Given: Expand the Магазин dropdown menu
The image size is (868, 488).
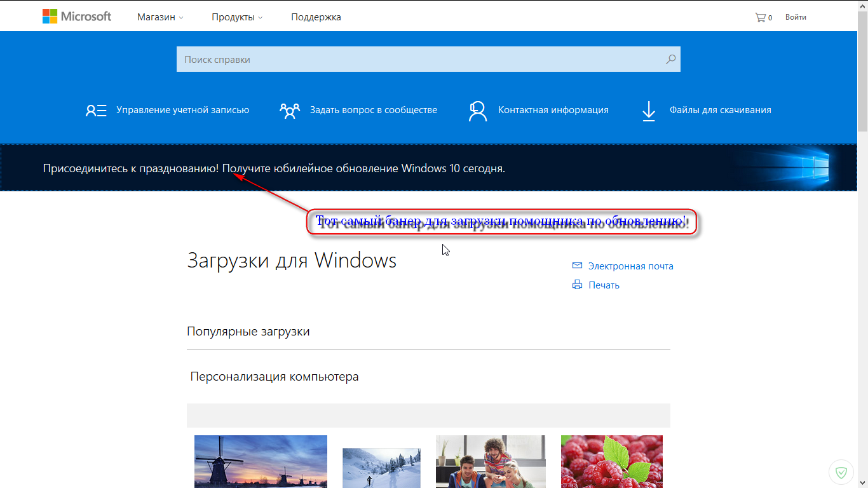Looking at the screenshot, I should point(160,17).
